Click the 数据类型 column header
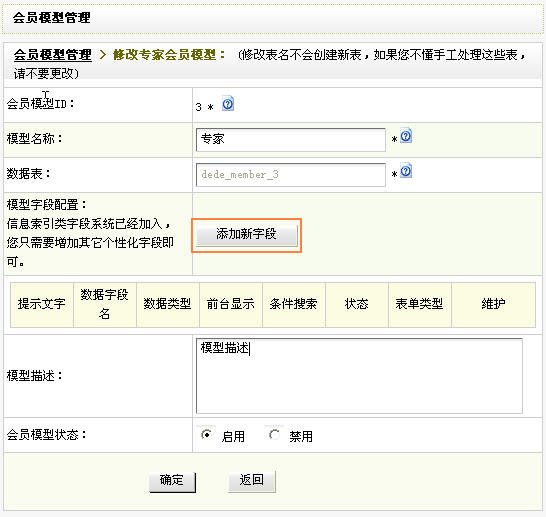 coord(168,305)
